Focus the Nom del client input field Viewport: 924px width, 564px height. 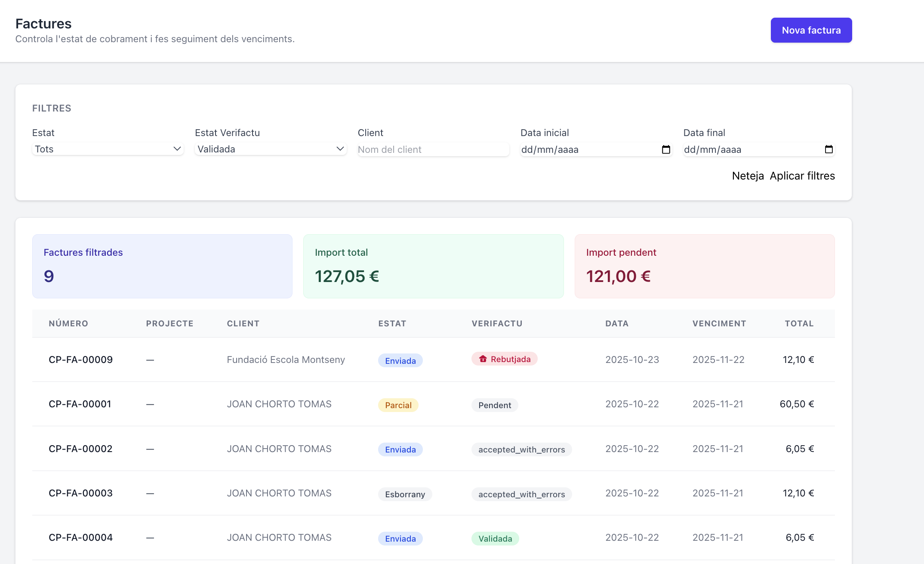(x=433, y=149)
